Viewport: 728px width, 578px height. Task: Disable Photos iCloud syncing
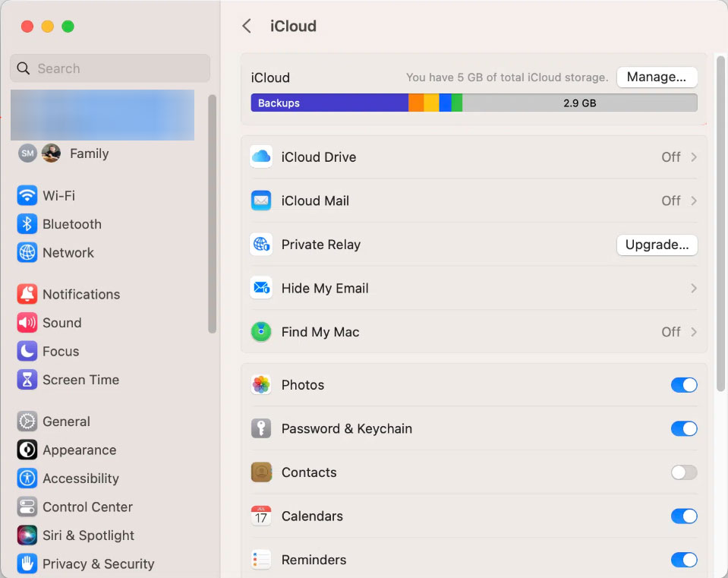682,385
